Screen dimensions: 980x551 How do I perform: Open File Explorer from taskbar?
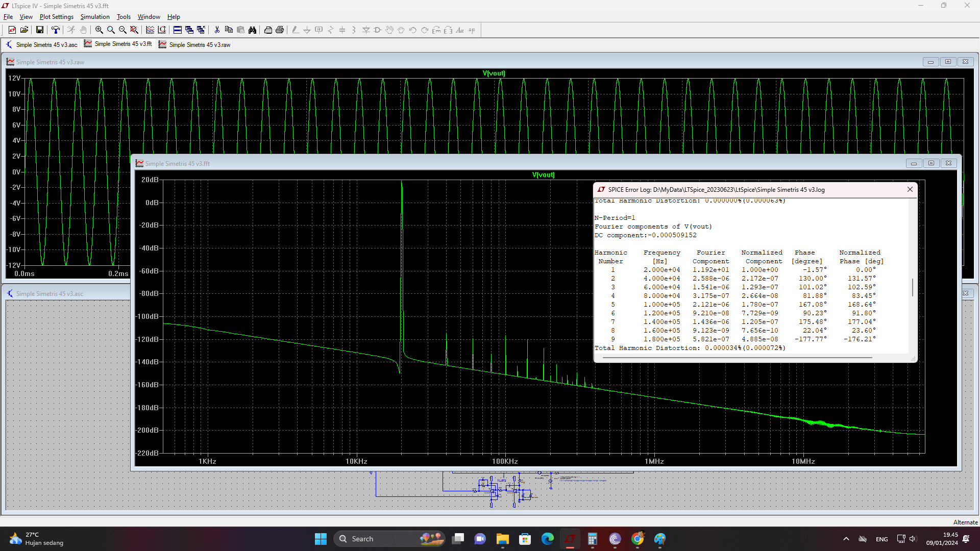click(502, 539)
